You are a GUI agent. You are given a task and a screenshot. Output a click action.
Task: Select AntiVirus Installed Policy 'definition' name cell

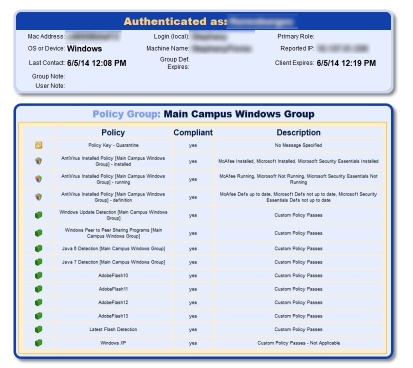pyautogui.click(x=113, y=197)
